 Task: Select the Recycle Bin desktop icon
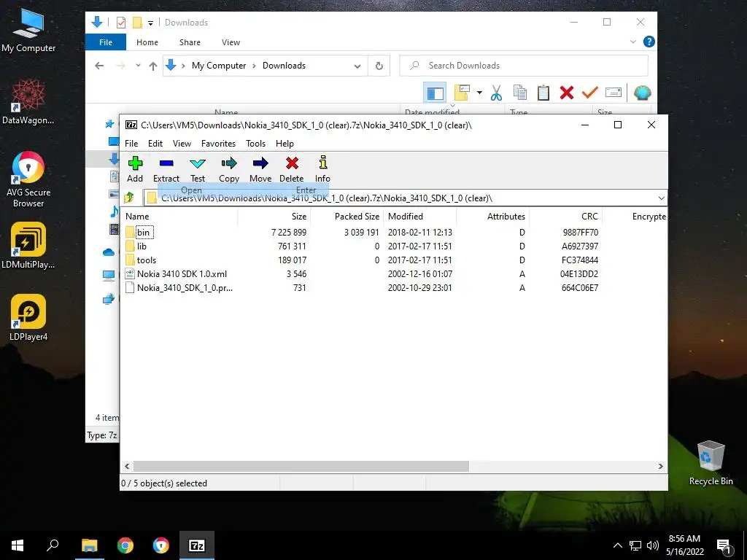[711, 463]
